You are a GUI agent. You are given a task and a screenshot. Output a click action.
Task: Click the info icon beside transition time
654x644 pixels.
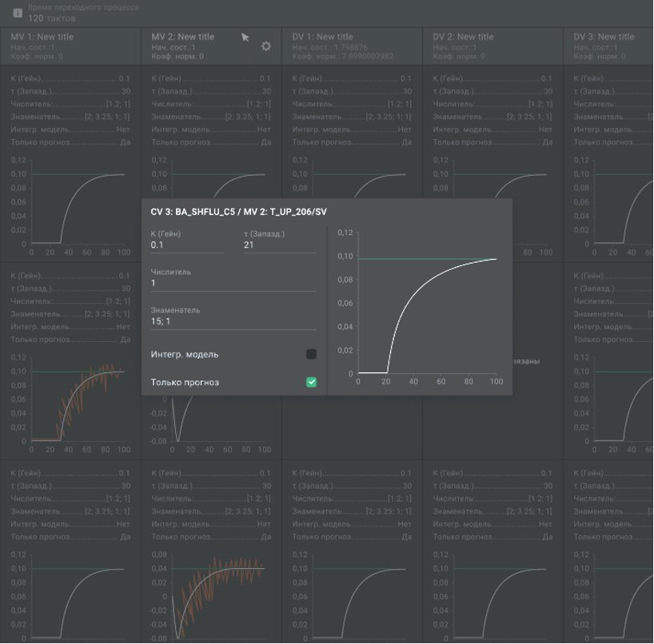(x=18, y=14)
